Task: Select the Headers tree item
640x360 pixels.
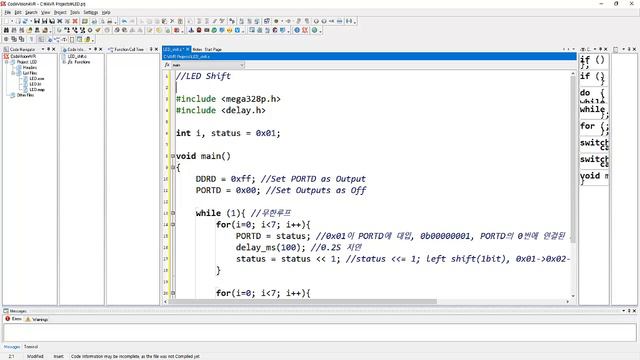Action: (30, 68)
